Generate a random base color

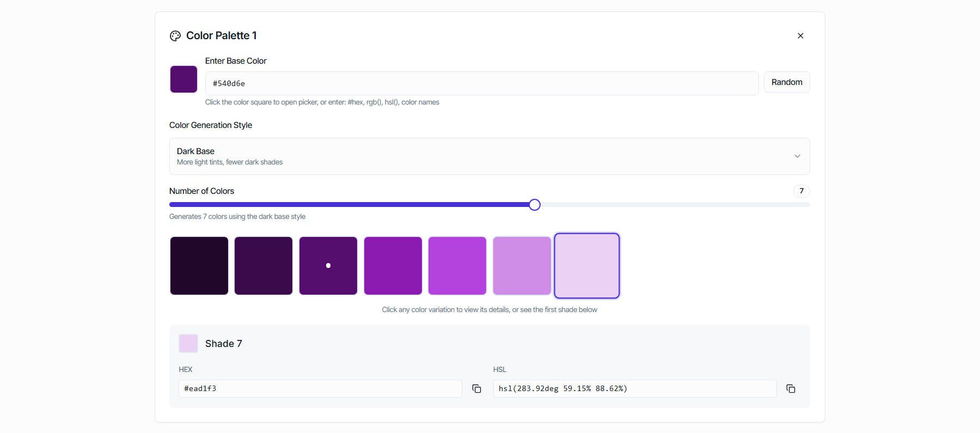coord(787,82)
